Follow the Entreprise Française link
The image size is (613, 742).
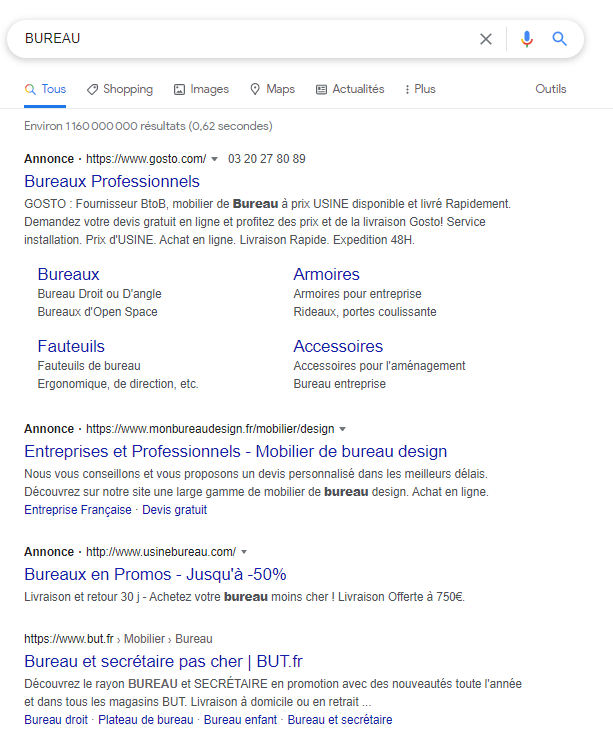pyautogui.click(x=78, y=510)
